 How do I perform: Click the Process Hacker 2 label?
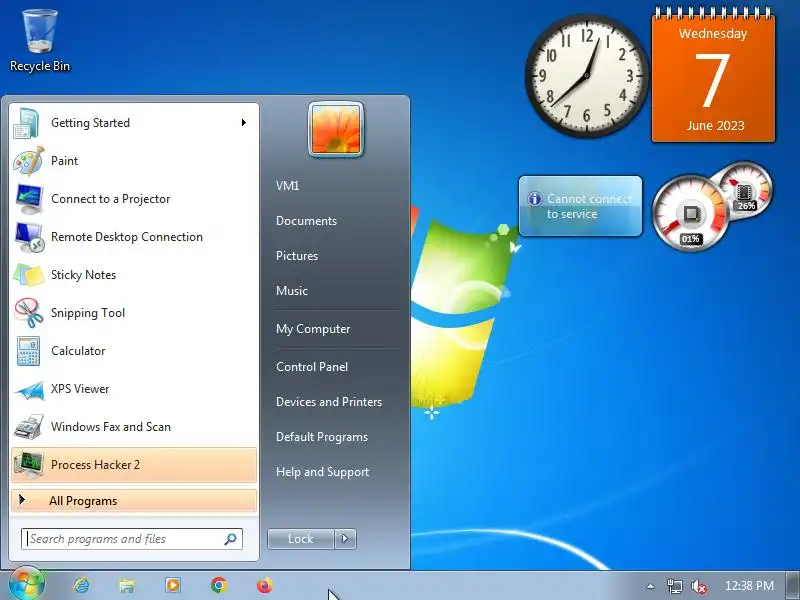(x=95, y=465)
